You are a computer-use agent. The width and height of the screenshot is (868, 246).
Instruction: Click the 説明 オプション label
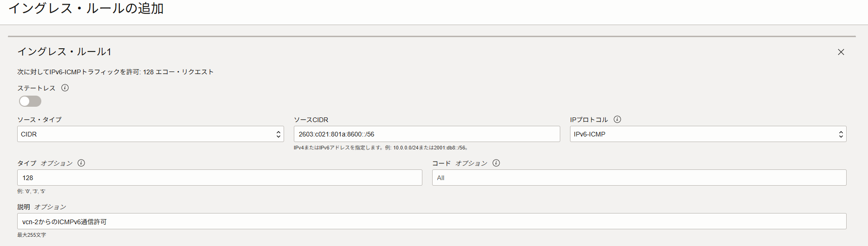[x=42, y=207]
